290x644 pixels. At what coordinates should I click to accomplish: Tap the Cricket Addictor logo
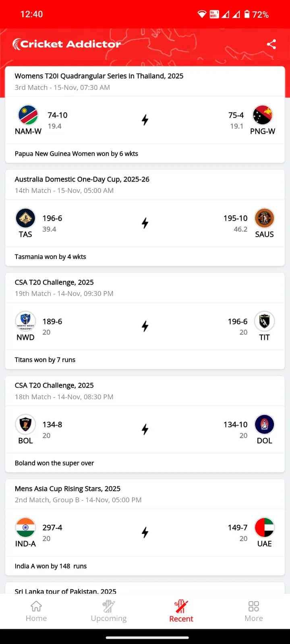pyautogui.click(x=67, y=44)
